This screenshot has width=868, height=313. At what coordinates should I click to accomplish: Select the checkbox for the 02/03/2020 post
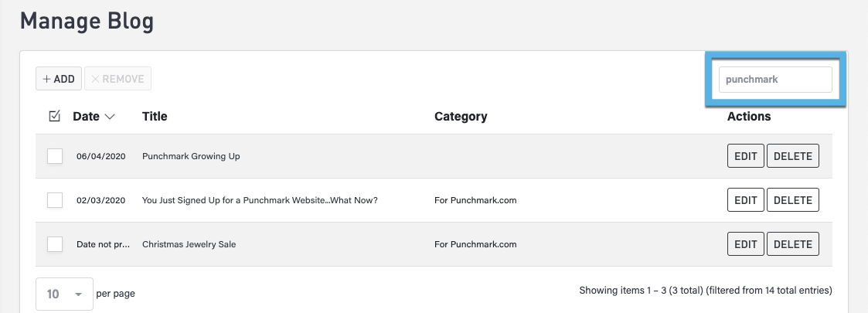click(x=55, y=200)
